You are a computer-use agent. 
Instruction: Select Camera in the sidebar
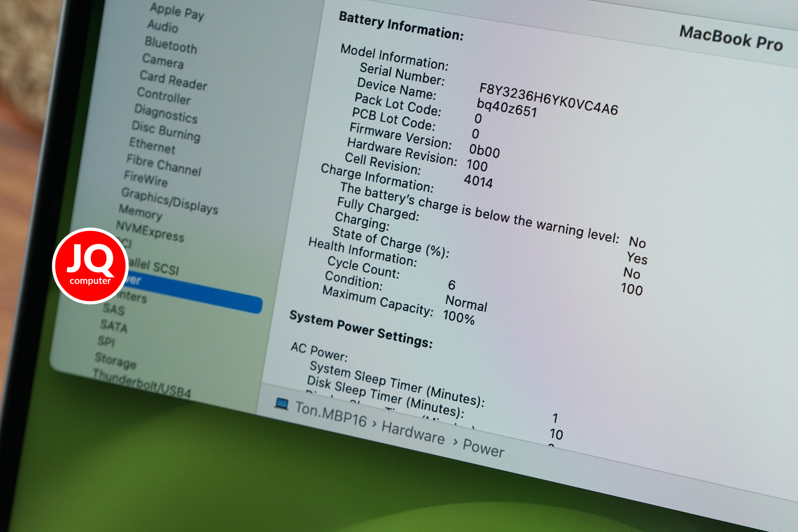(x=163, y=61)
